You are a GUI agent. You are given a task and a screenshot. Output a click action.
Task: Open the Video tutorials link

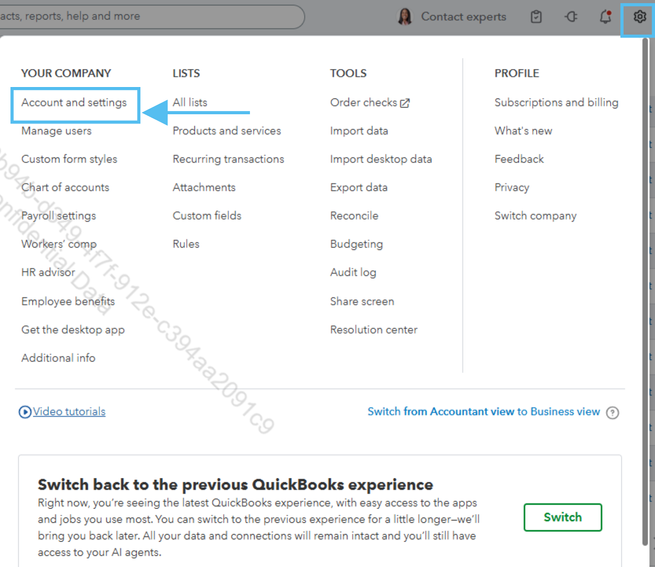pos(69,412)
